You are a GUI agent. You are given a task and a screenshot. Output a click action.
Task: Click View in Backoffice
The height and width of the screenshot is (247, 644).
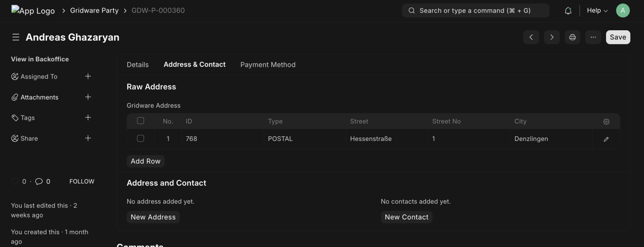click(40, 59)
